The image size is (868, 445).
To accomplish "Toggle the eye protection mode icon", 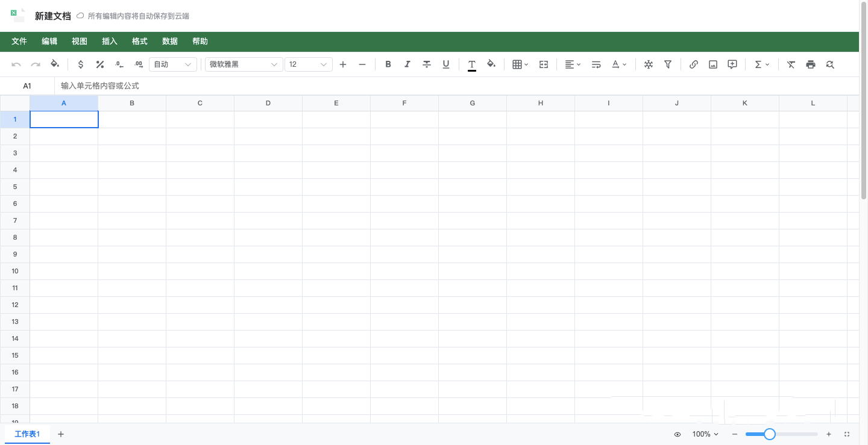I will click(678, 434).
